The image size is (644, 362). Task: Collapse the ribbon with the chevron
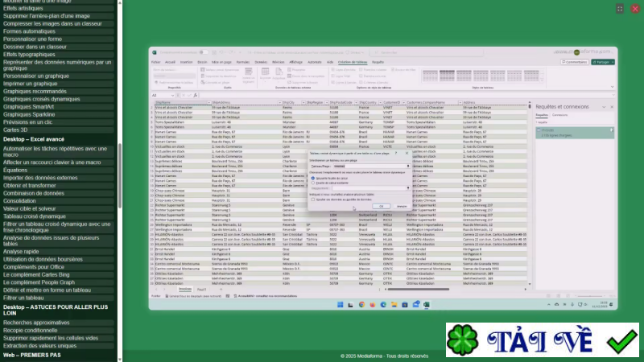[612, 87]
